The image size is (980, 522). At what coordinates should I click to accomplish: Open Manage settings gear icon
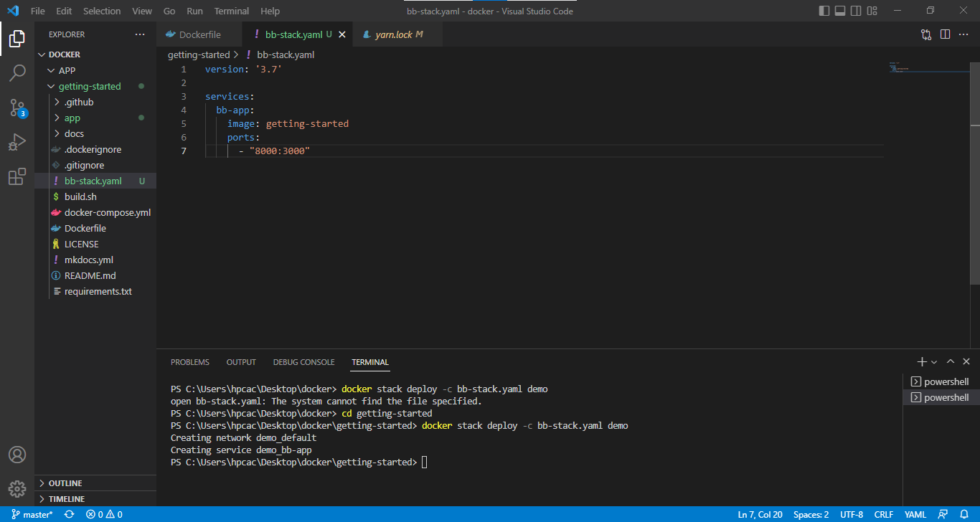[x=18, y=488]
